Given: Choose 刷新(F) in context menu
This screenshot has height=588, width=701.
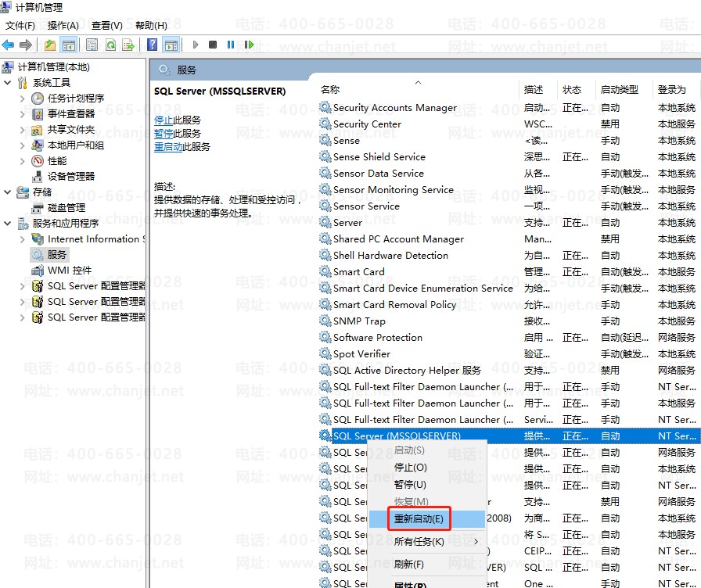Looking at the screenshot, I should [426, 565].
